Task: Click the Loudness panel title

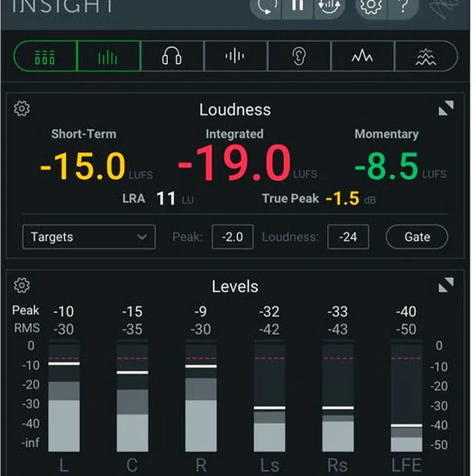Action: pyautogui.click(x=235, y=110)
